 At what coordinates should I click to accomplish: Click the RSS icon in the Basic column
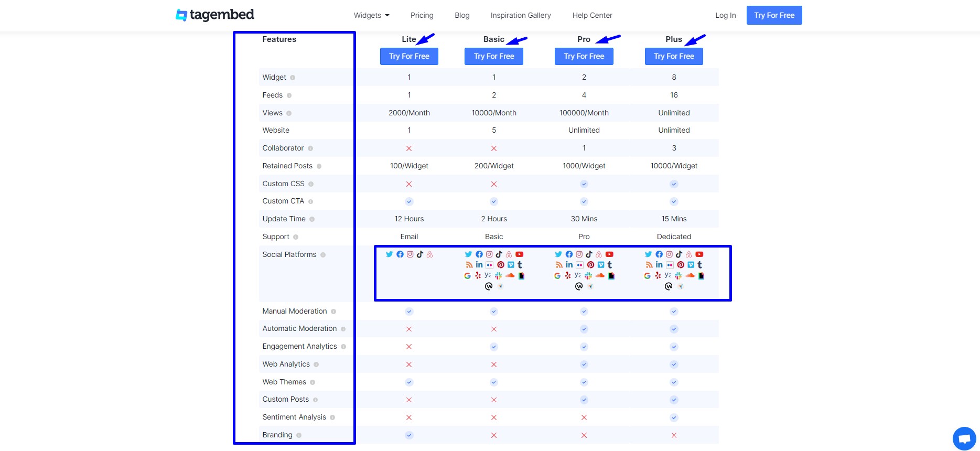click(469, 265)
